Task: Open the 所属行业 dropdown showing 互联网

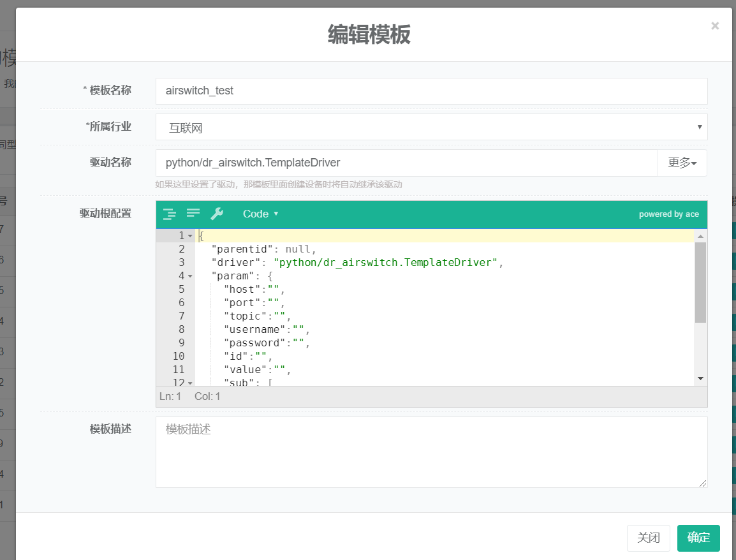Action: point(431,128)
